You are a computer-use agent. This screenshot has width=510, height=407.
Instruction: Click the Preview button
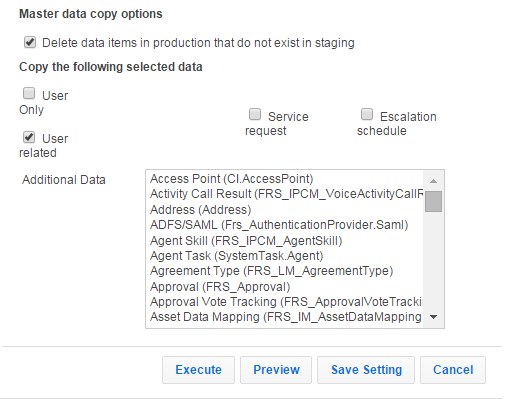(x=276, y=370)
